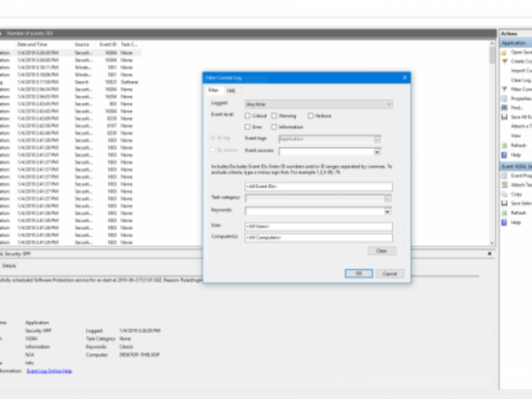Click the Computer(s) 'All Computers' input field
Viewport: 532px width, 399px height.
[x=318, y=238]
